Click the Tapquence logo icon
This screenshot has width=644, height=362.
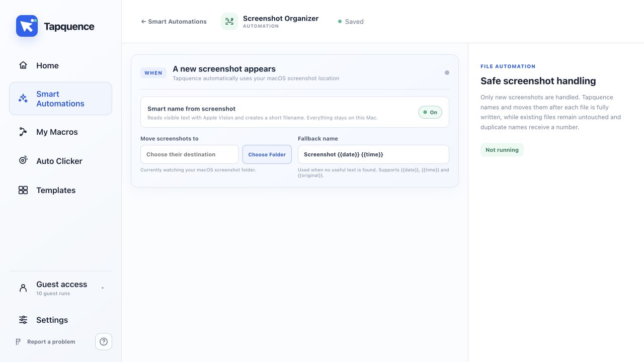click(27, 26)
